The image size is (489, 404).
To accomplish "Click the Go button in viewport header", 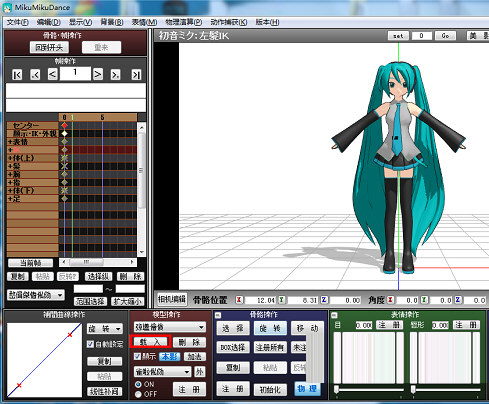I will [445, 36].
